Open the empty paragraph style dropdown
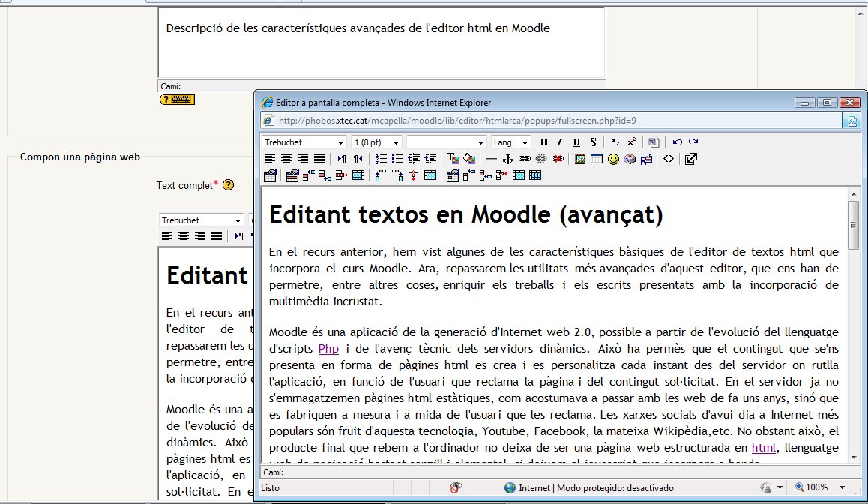 446,142
